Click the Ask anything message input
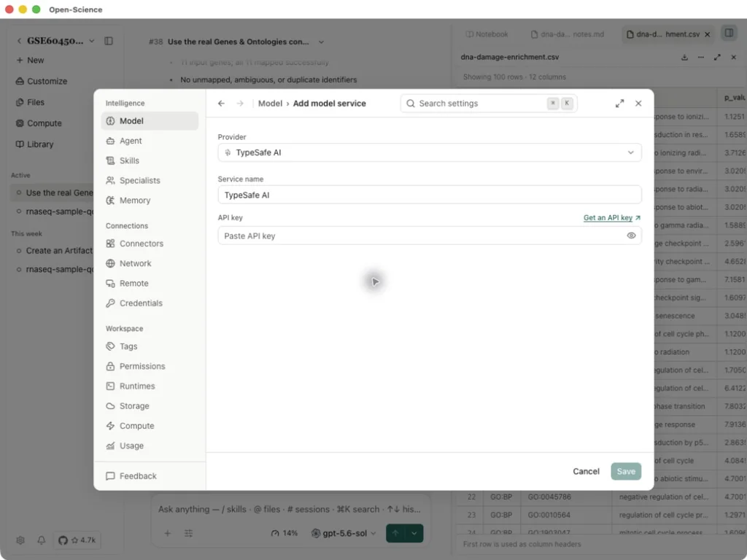 click(x=290, y=509)
